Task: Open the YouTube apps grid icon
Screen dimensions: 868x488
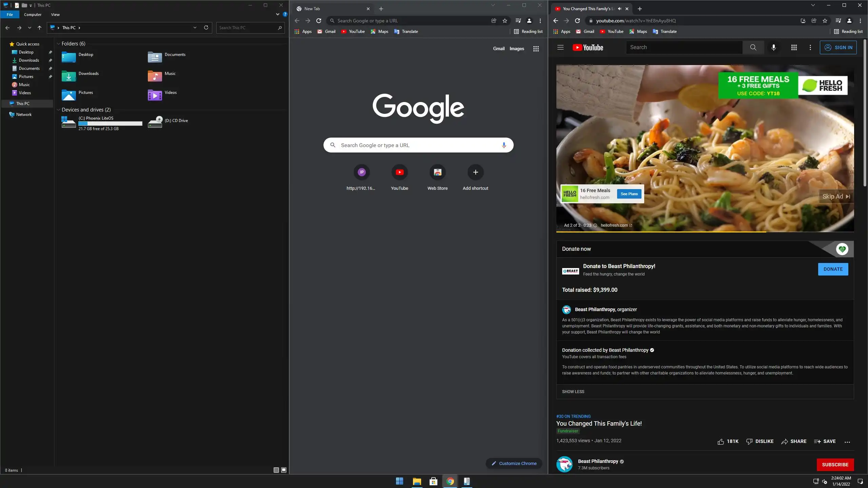Action: [x=794, y=47]
